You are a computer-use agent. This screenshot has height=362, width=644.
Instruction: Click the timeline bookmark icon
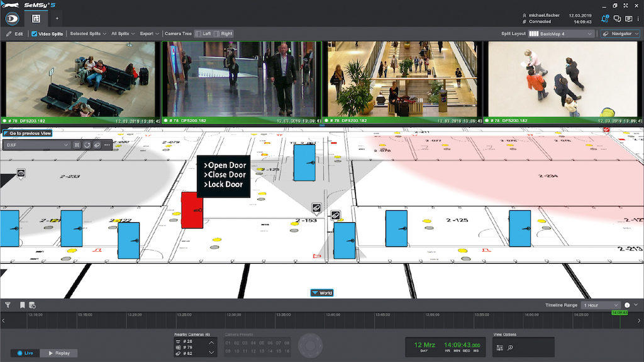[x=22, y=305]
